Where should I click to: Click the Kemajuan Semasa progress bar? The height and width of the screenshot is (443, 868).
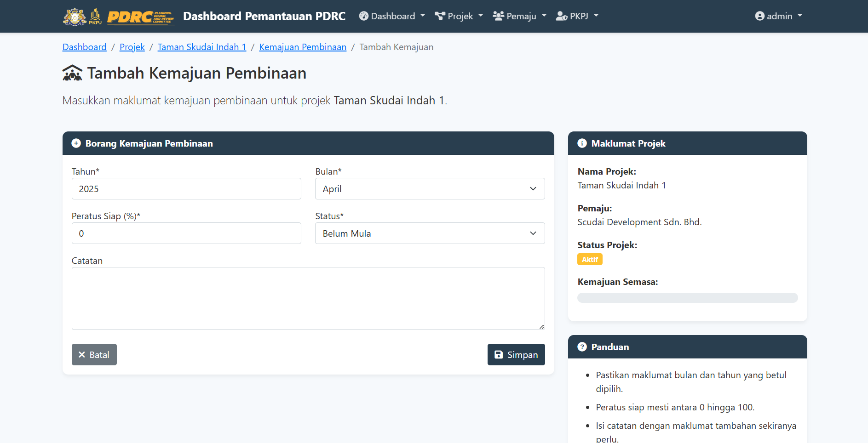click(x=687, y=298)
